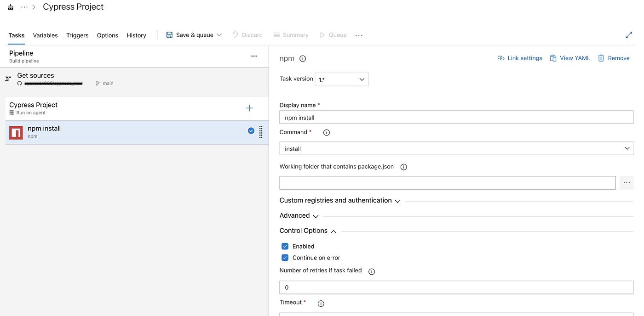Open the Pipeline ellipsis options menu
The image size is (644, 316).
(x=254, y=56)
